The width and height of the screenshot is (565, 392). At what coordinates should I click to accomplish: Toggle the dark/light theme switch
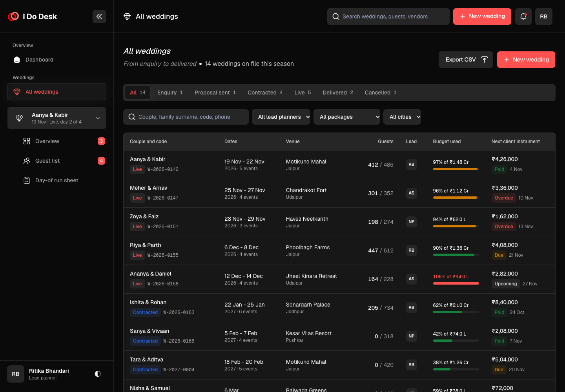98,374
